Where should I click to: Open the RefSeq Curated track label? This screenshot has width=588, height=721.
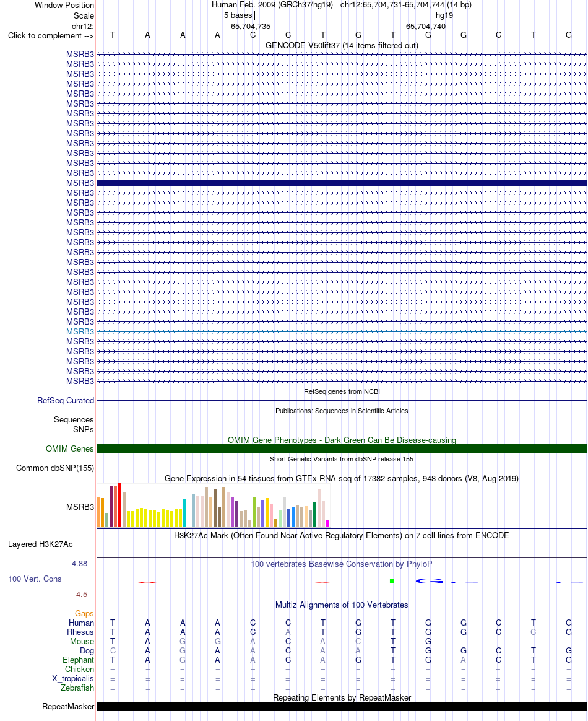pos(66,401)
